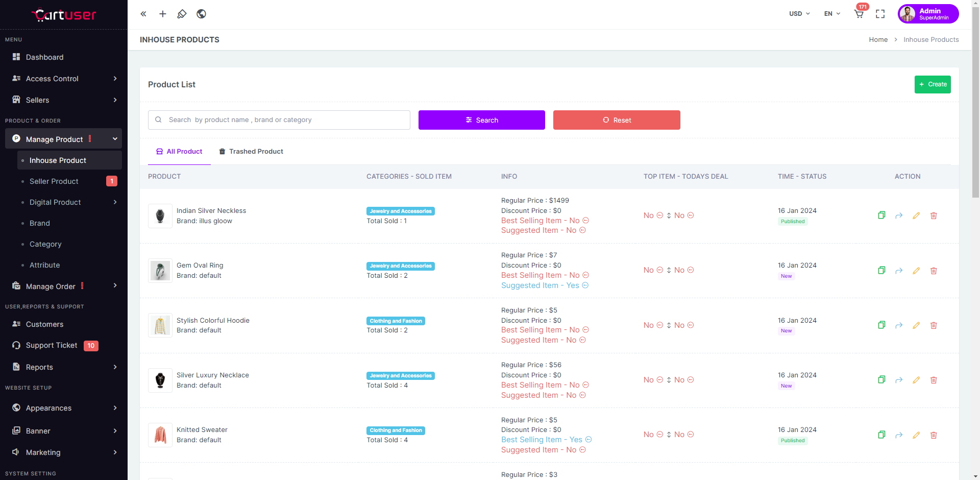Click the plus icon in top toolbar

163,14
